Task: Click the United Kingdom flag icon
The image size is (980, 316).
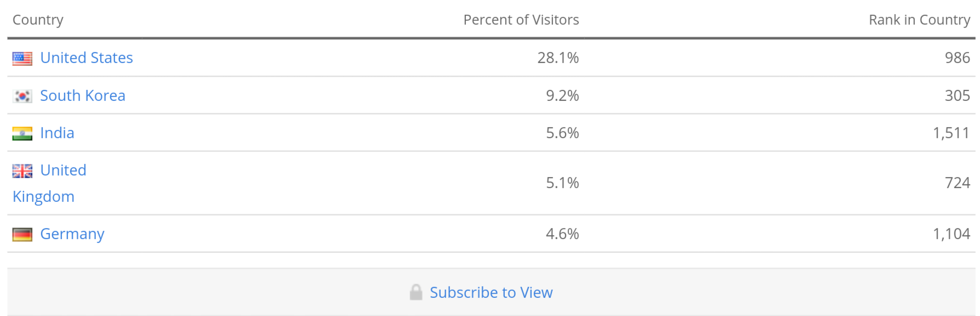Action: point(22,171)
